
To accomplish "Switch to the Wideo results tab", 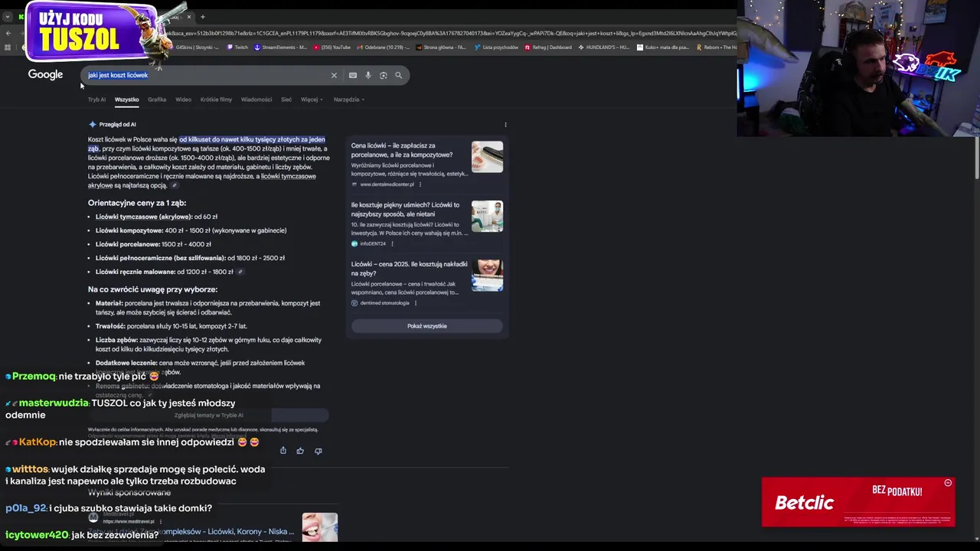I will point(183,99).
